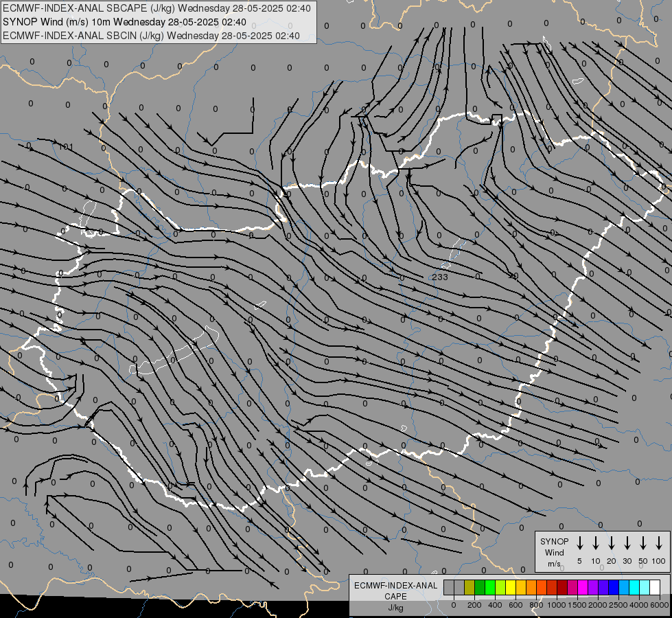This screenshot has width=672, height=618.
Task: Click the wind legend arrow above 30
Action: click(627, 542)
